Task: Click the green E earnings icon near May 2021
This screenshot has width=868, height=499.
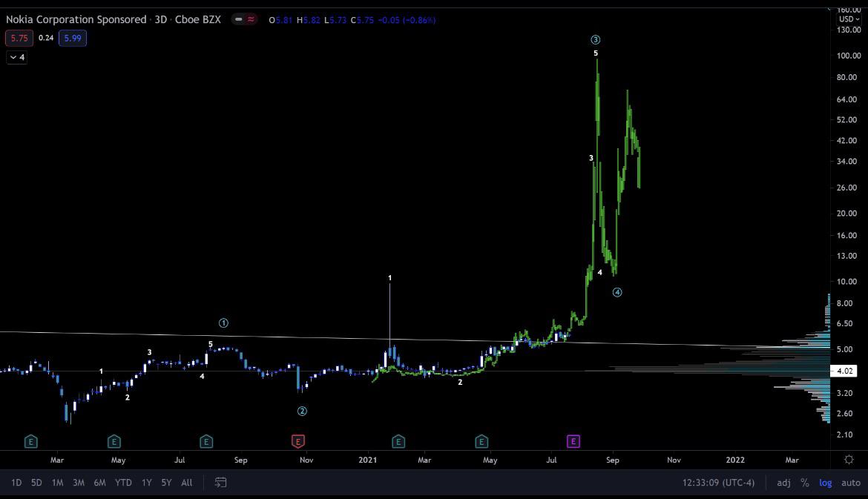Action: 481,441
